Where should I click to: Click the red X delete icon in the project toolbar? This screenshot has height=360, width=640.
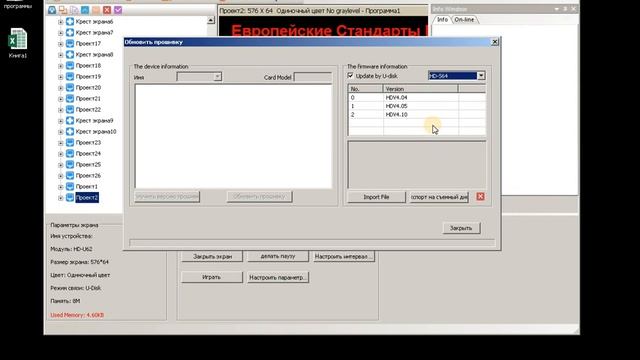point(107,10)
